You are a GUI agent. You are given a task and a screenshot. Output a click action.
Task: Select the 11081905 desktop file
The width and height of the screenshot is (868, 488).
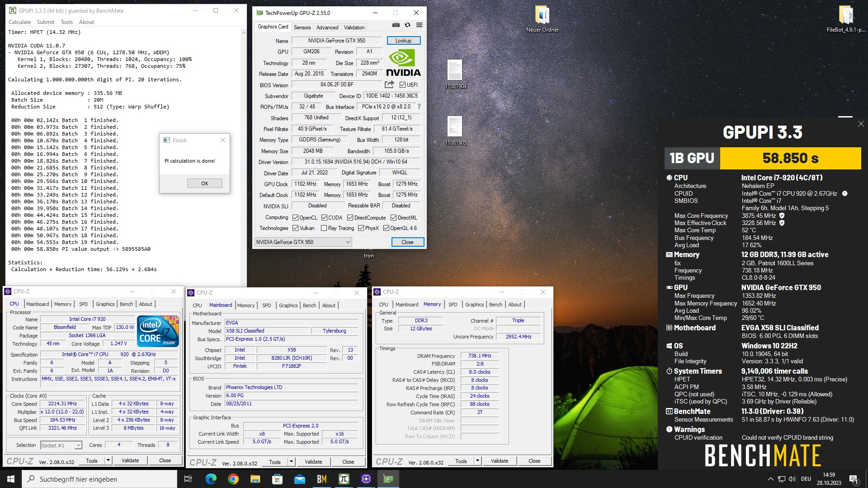click(455, 131)
